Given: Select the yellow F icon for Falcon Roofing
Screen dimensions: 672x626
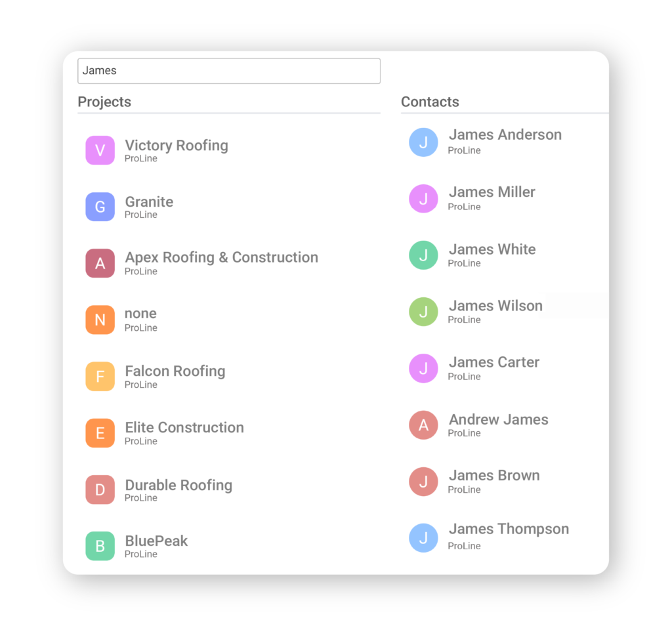Looking at the screenshot, I should click(100, 376).
